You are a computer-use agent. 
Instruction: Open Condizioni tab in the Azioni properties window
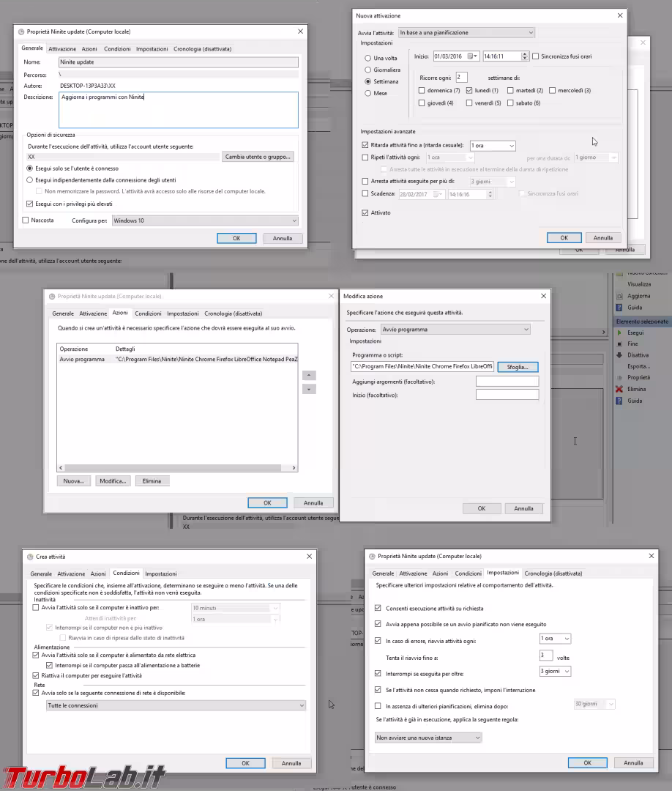pos(148,313)
